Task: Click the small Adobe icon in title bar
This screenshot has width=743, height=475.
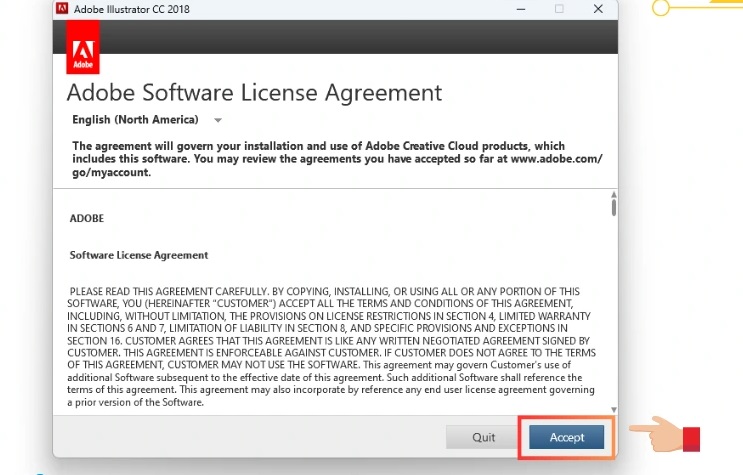Action: tap(62, 9)
